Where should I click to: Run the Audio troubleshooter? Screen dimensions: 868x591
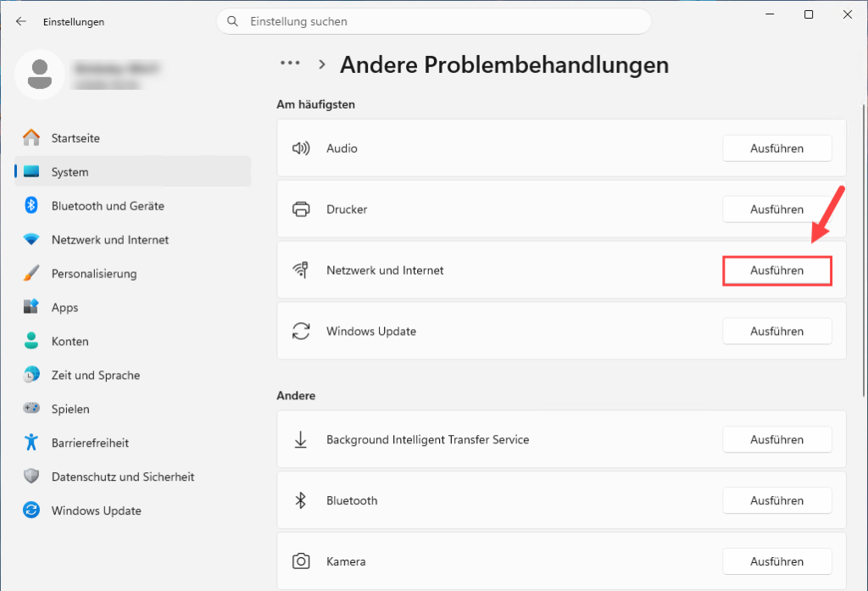(776, 148)
